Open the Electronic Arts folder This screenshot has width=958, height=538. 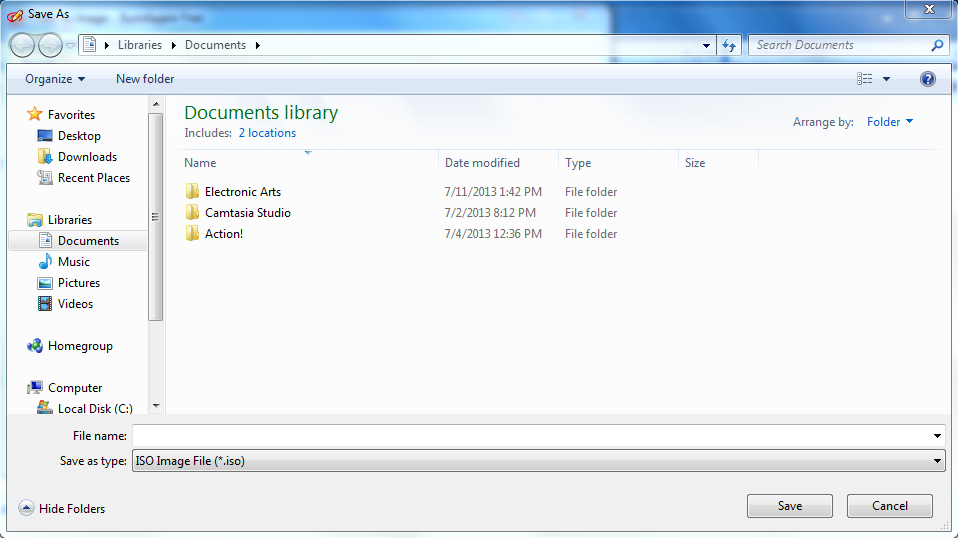[243, 192]
